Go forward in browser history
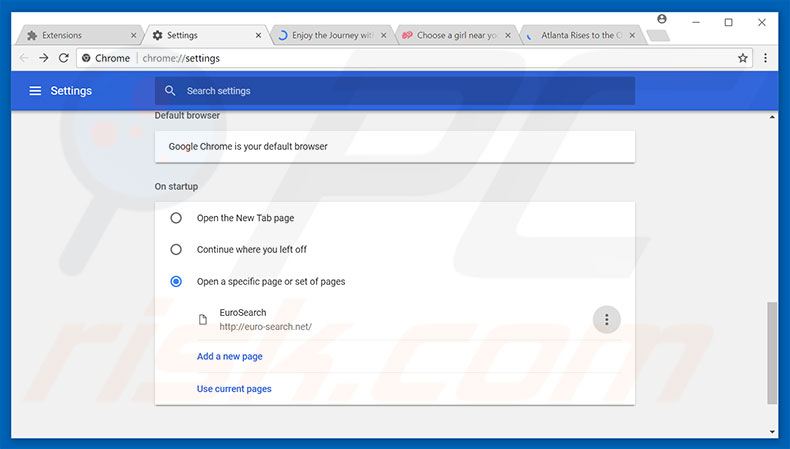The image size is (790, 449). 44,58
